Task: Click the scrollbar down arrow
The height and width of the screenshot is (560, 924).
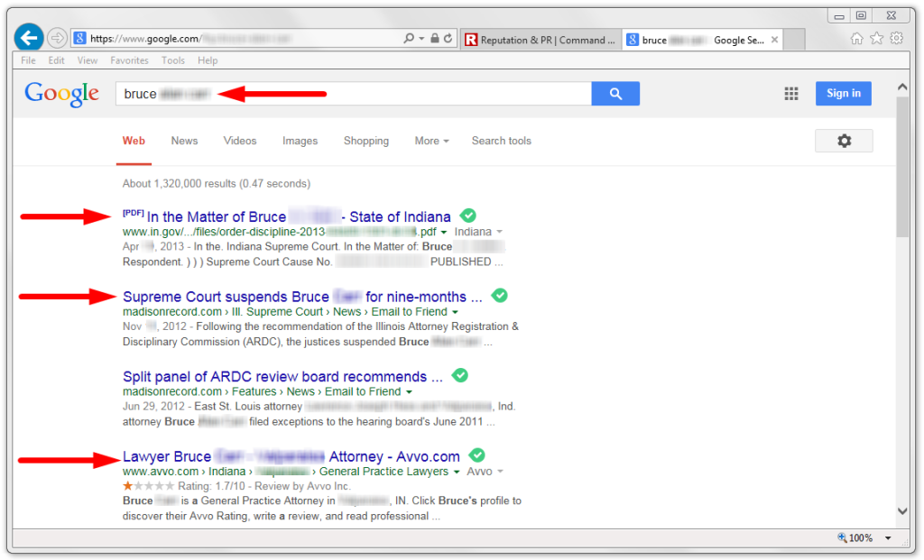Action: tap(902, 511)
